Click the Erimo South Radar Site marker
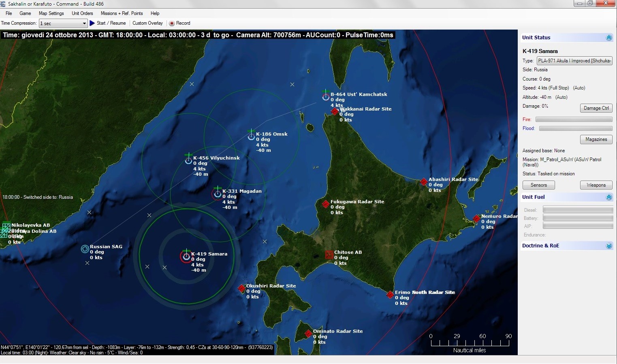This screenshot has height=364, width=617. [390, 295]
